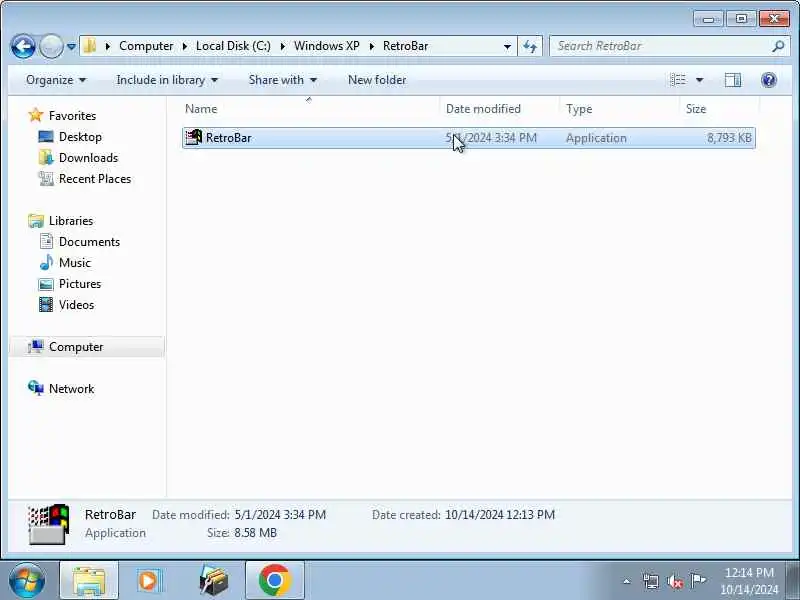
Task: Expand the arrow after Local Disk (C:)
Action: [282, 46]
